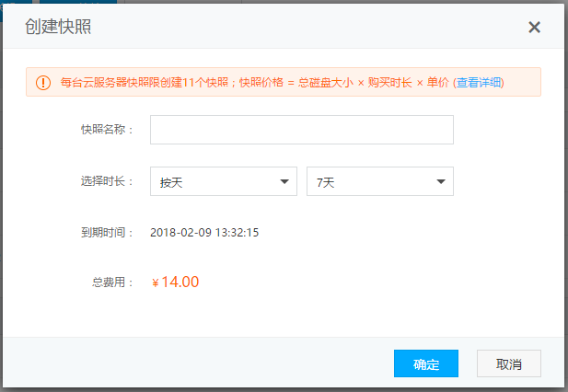Click the 创建快照 dialog title

tap(58, 28)
